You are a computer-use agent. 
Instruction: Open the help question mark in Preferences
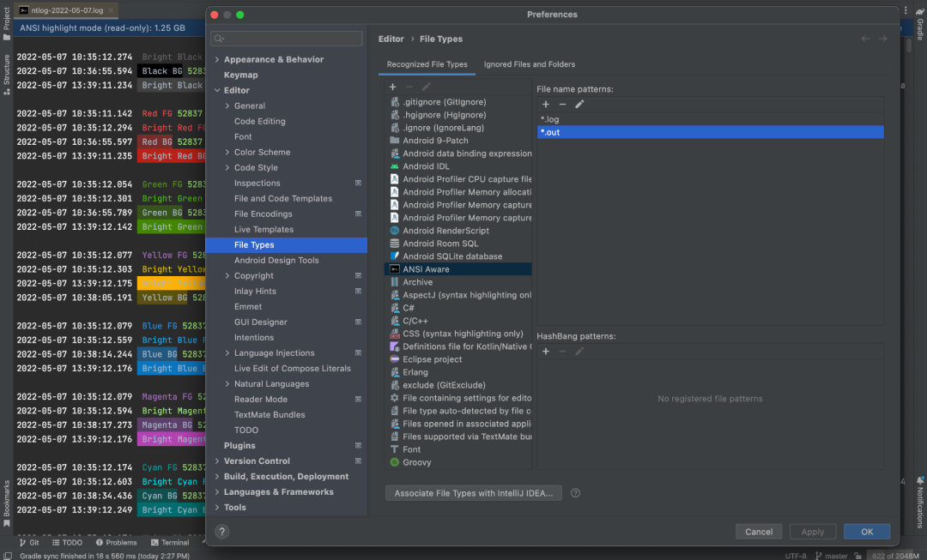(221, 531)
